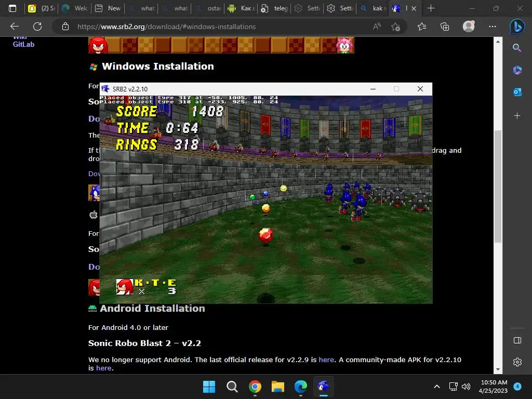
Task: Close the active srb2 browser tab
Action: (x=414, y=8)
